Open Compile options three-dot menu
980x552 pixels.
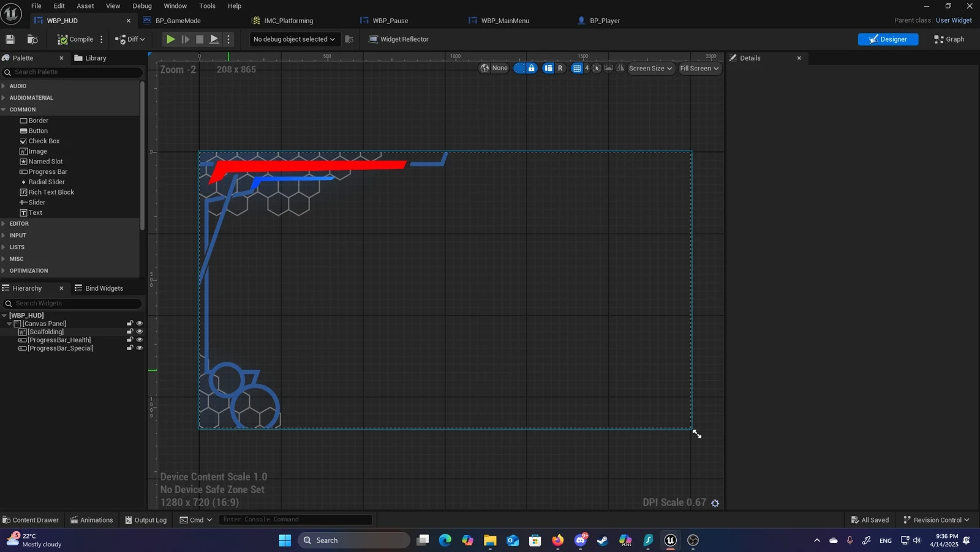tap(102, 39)
